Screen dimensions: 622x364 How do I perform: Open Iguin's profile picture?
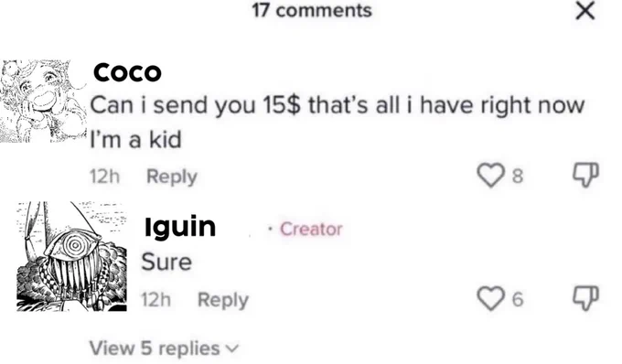point(71,256)
